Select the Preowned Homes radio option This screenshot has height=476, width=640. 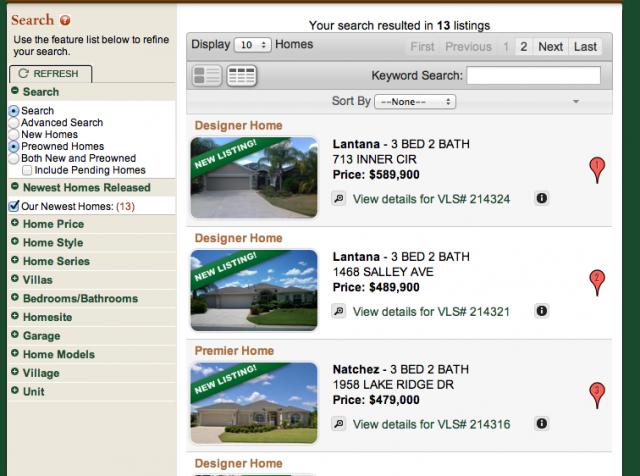point(14,146)
